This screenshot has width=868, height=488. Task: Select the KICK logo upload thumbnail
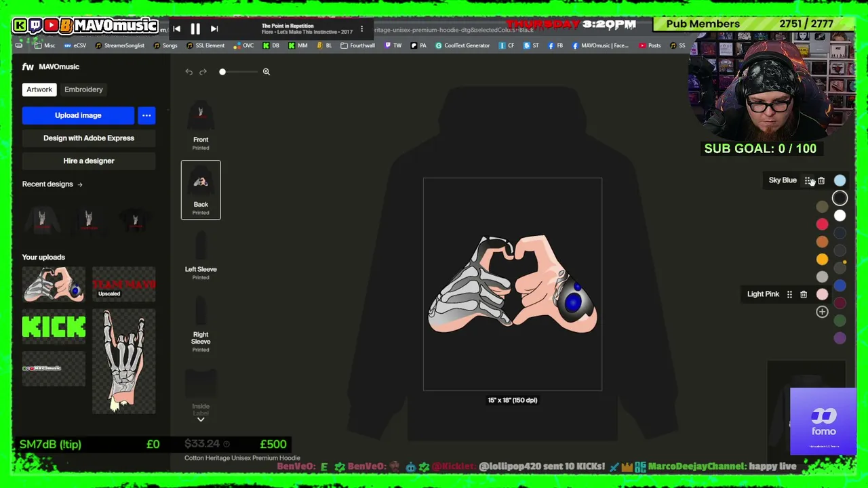pyautogui.click(x=54, y=327)
